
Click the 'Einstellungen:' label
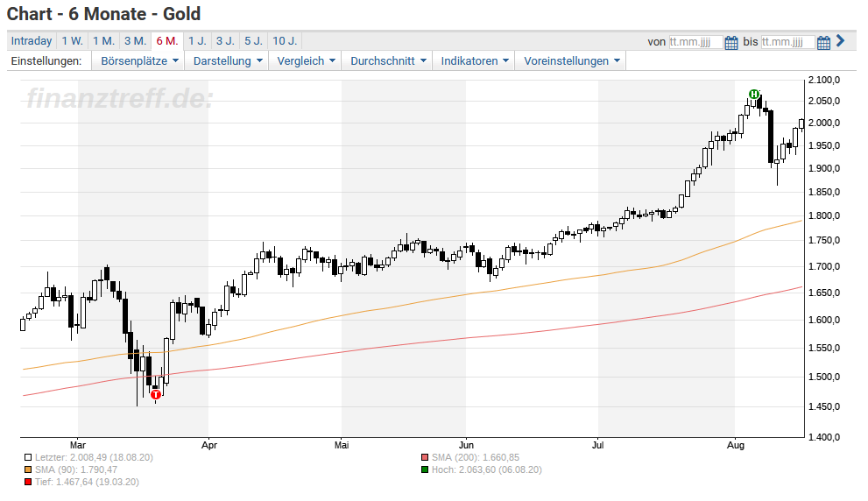tap(46, 61)
